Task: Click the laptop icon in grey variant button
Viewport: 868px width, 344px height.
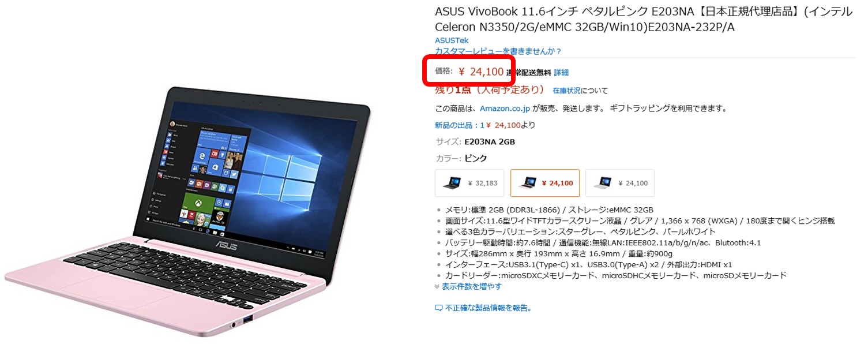Action: pyautogui.click(x=451, y=183)
